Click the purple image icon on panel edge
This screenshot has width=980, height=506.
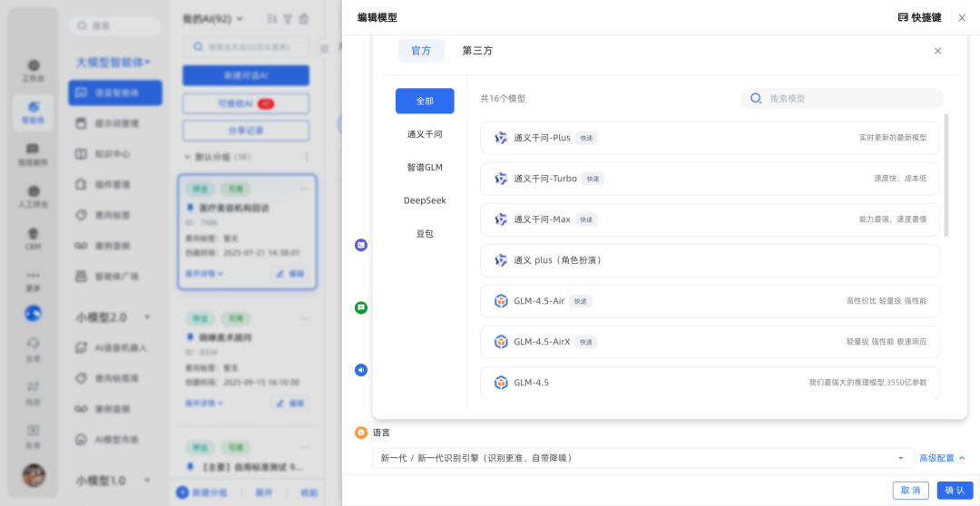coord(361,245)
